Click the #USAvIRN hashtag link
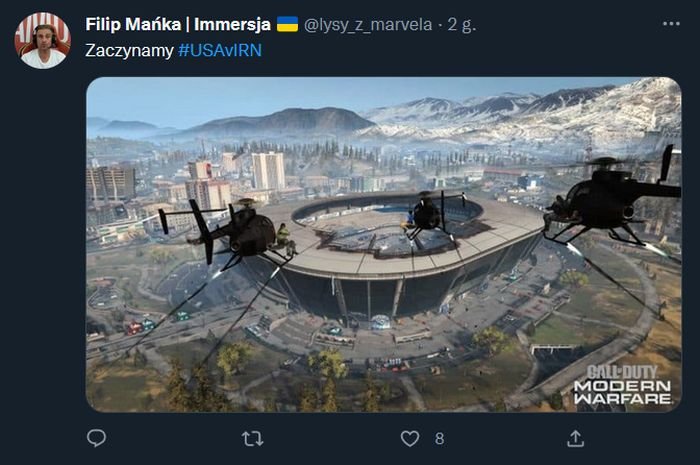Screen dimensions: 700x465 point(220,50)
